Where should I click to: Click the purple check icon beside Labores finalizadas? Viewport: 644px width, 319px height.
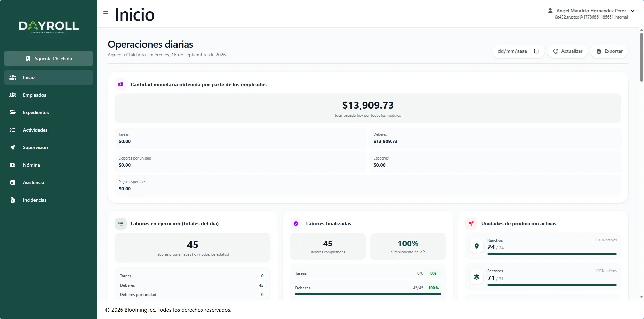coord(296,224)
